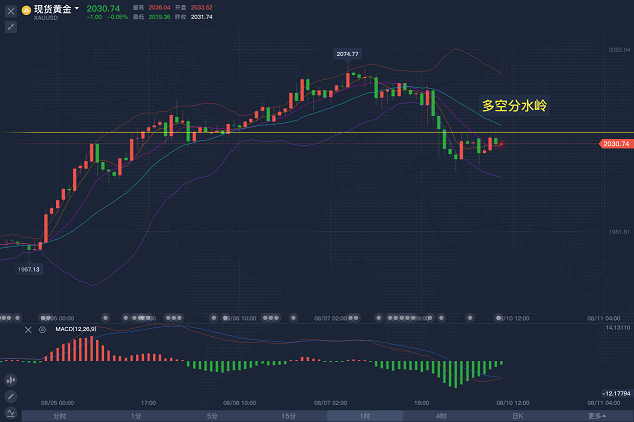Switch to the 4时 timeframe
This screenshot has width=634, height=422.
click(x=440, y=415)
